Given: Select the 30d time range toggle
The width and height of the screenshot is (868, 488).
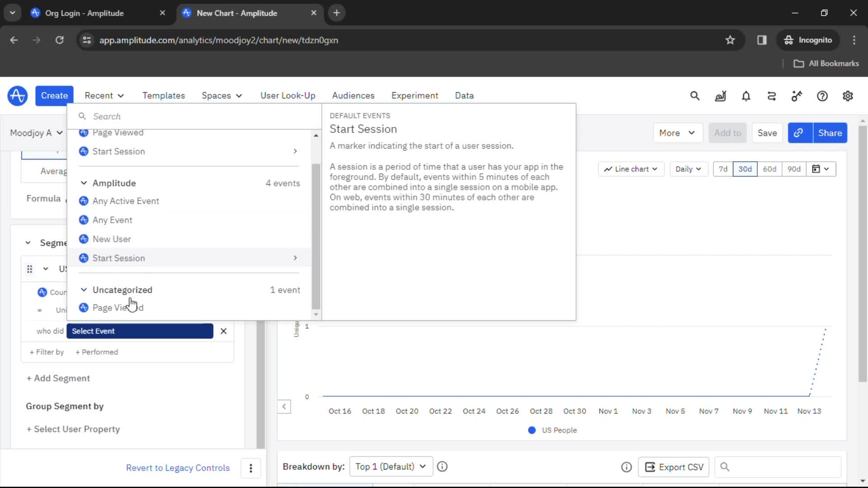Looking at the screenshot, I should click(745, 169).
